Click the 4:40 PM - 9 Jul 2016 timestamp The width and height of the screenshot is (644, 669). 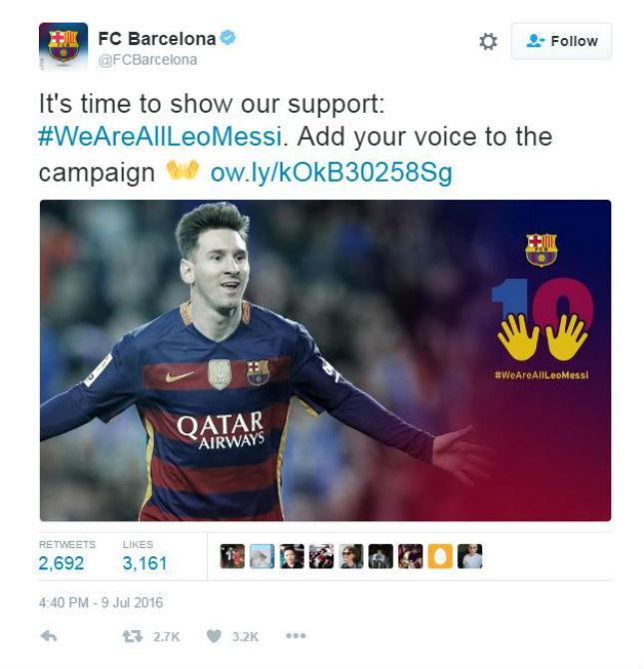click(101, 602)
